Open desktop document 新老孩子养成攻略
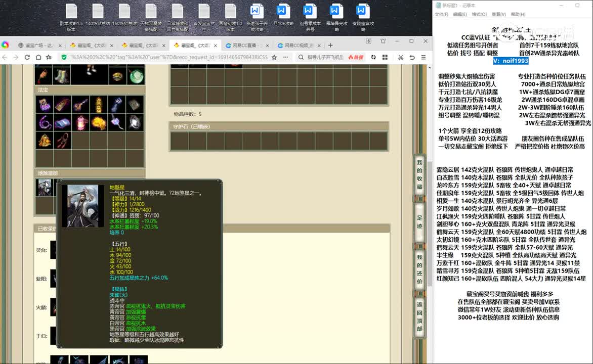The height and width of the screenshot is (364, 593). [257, 18]
